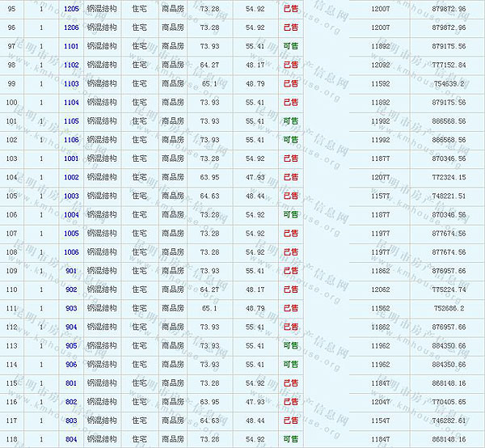This screenshot has height=448, width=485.
Task: Open the 804 room link
Action: (x=71, y=439)
